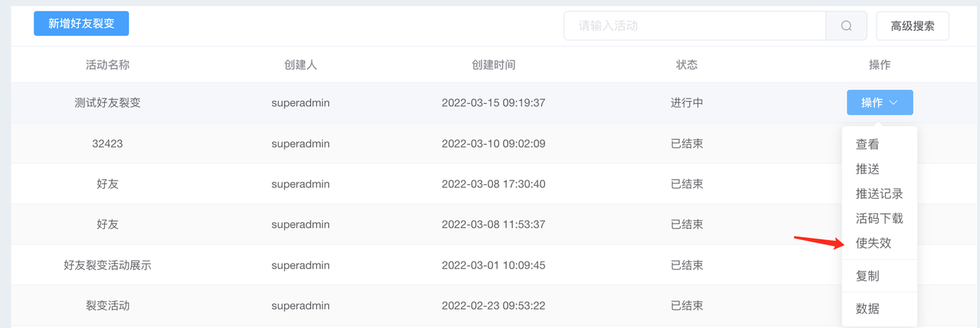Click the magnifier search icon button

[x=846, y=25]
